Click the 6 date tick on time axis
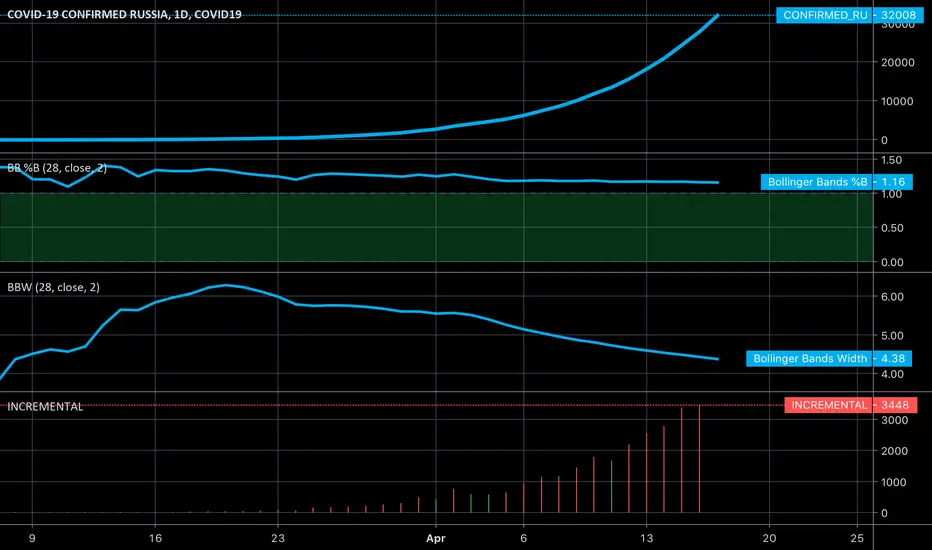Viewport: 932px width, 550px height. pyautogui.click(x=524, y=538)
